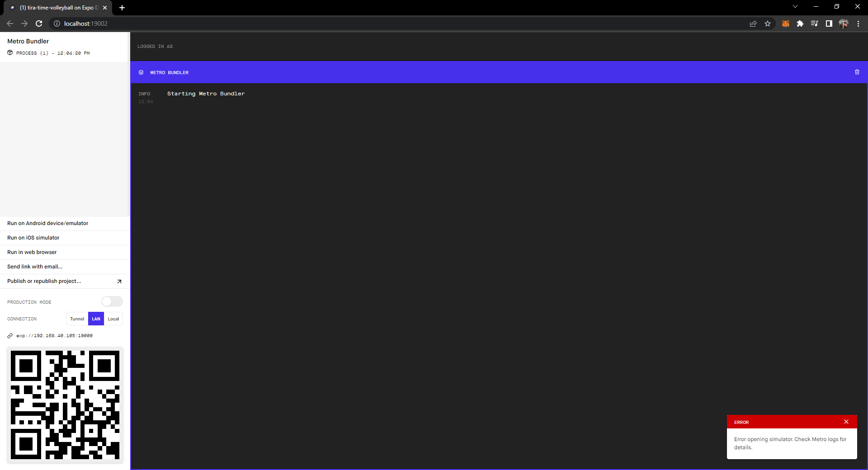Go forward in browser history
Screen dimensions: 868x470
coord(24,23)
